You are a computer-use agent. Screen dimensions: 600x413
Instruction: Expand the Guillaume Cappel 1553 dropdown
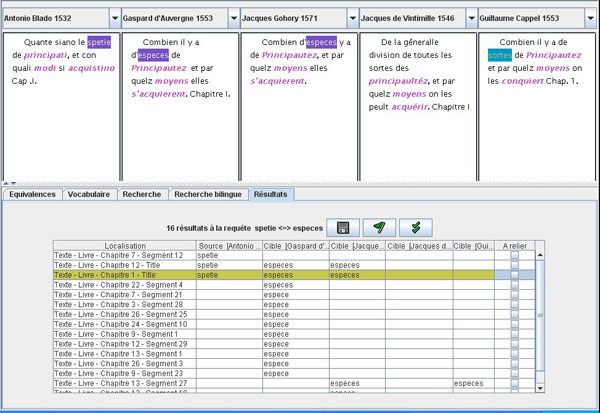point(590,18)
